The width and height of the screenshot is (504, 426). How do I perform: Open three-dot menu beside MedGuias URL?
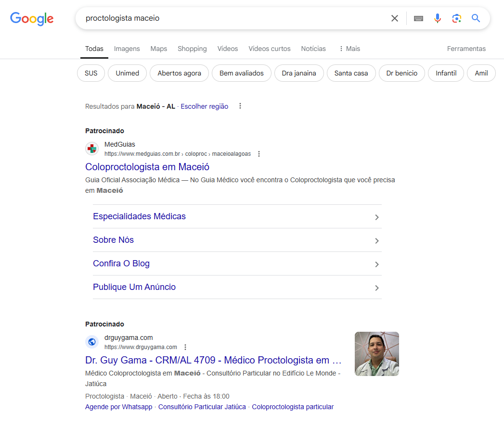tap(259, 154)
